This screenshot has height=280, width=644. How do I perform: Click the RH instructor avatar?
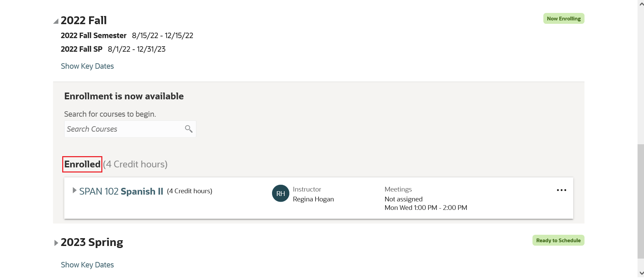pyautogui.click(x=281, y=193)
